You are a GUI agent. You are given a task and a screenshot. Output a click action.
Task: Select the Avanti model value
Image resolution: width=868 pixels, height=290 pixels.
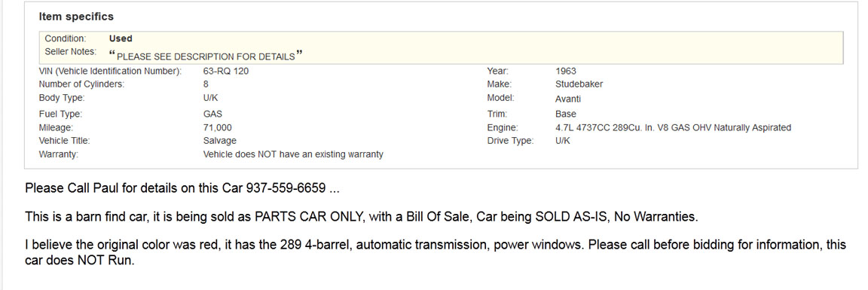[568, 99]
